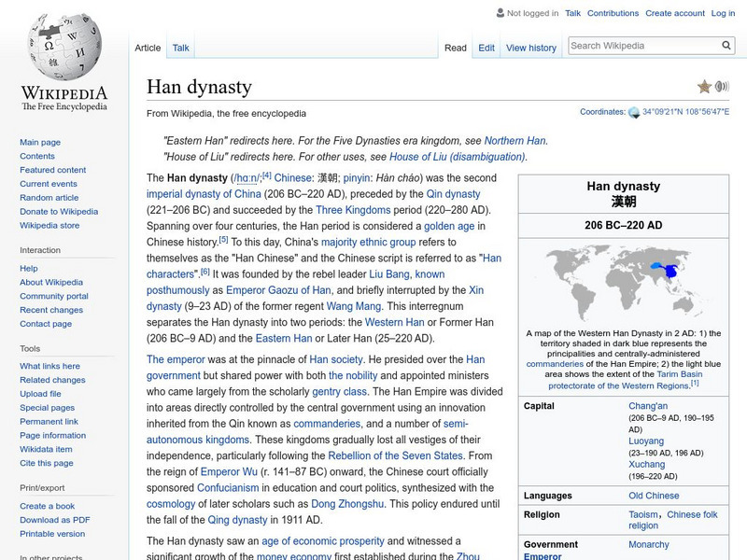
Task: Open the Edit tab
Action: (486, 48)
